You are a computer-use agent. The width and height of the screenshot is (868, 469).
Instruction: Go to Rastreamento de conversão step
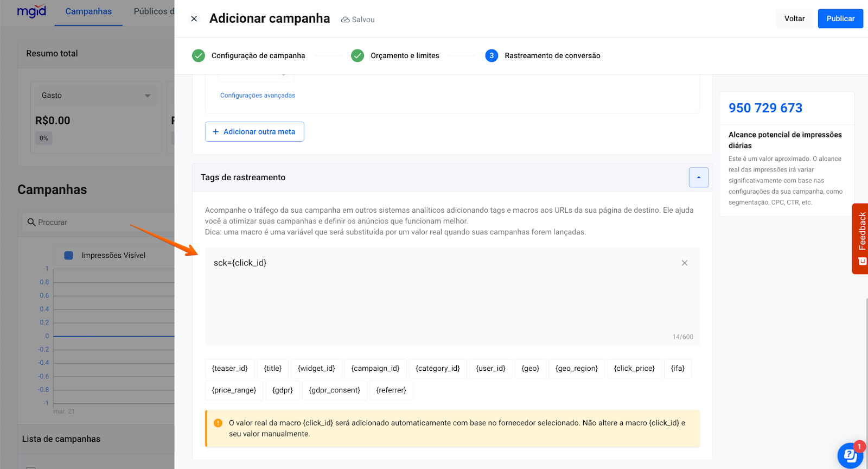point(552,56)
